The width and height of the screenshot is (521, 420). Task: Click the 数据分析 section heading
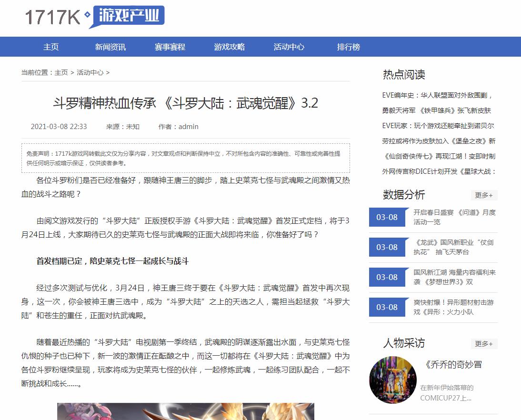tap(404, 195)
